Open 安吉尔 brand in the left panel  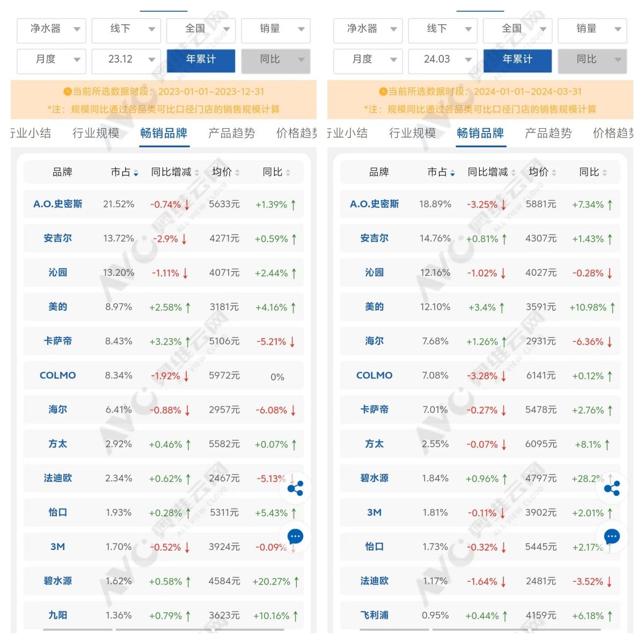pos(58,238)
